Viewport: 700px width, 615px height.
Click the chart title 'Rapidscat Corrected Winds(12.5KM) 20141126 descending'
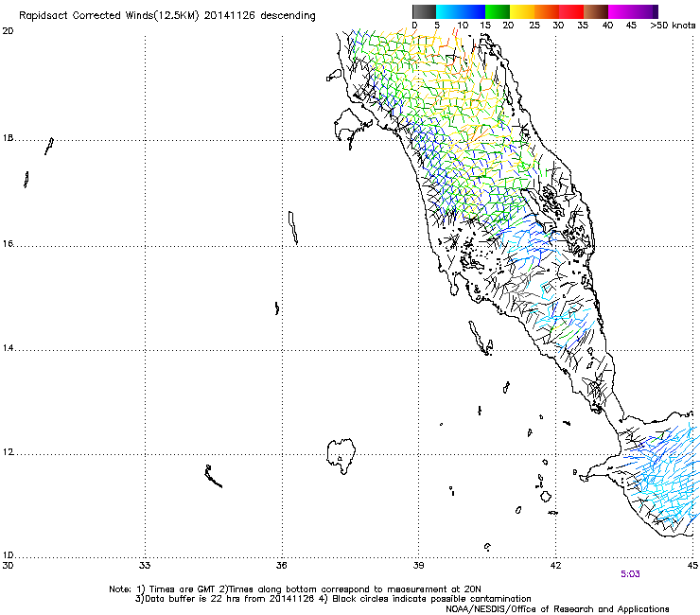coord(167,16)
